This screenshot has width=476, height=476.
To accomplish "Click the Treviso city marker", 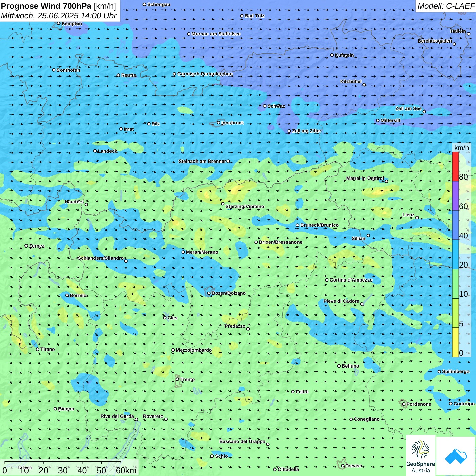I will [x=343, y=466].
